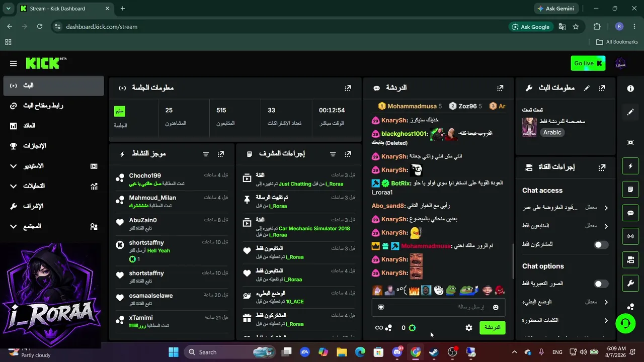This screenshot has width=644, height=362.
Task: Click the capture frame icon in right toolbar
Action: tap(630, 142)
